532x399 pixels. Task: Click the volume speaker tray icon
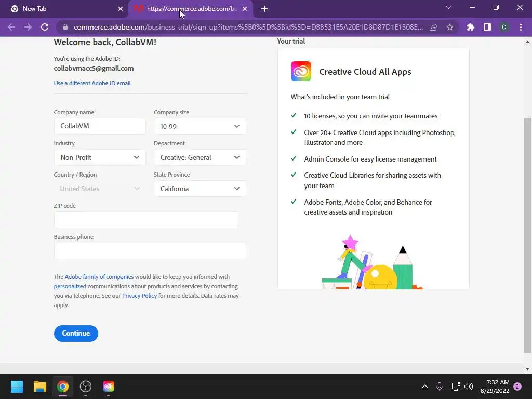click(469, 387)
